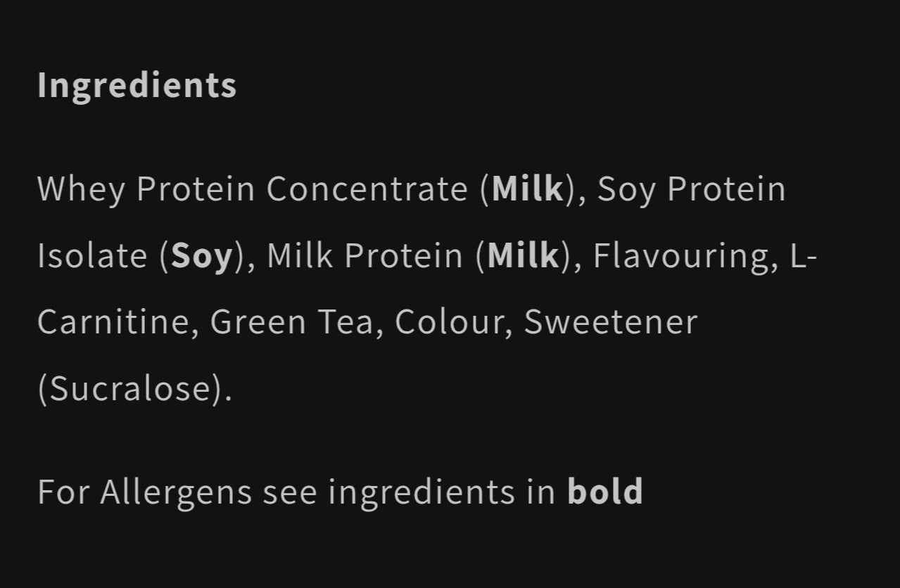The image size is (900, 588).
Task: Click Soy Protein on the first line
Action: [x=691, y=189]
